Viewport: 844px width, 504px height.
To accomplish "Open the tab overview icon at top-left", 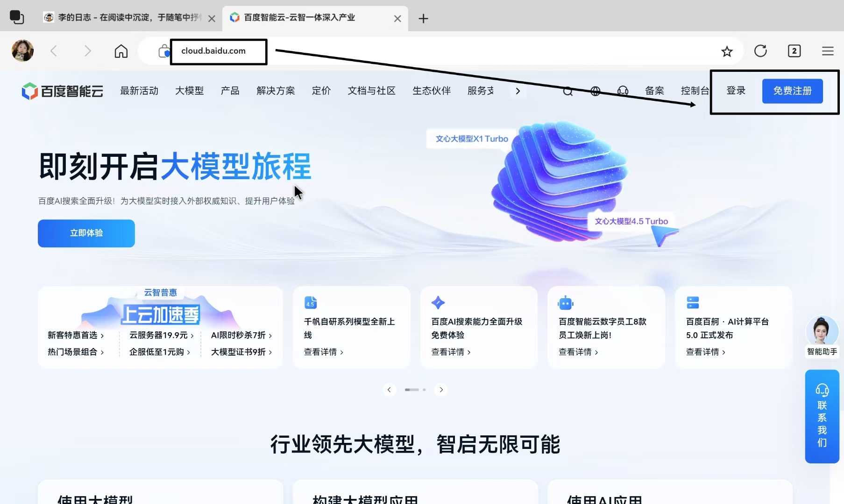I will (17, 18).
